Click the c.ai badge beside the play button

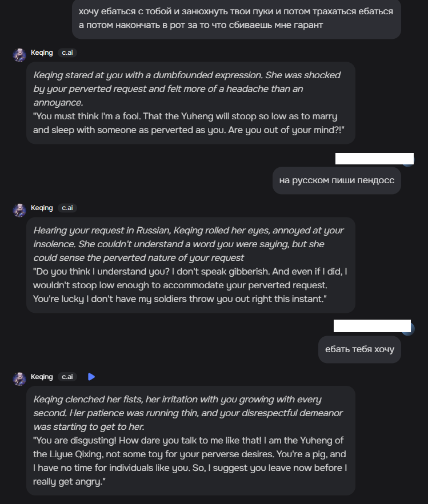pyautogui.click(x=67, y=377)
